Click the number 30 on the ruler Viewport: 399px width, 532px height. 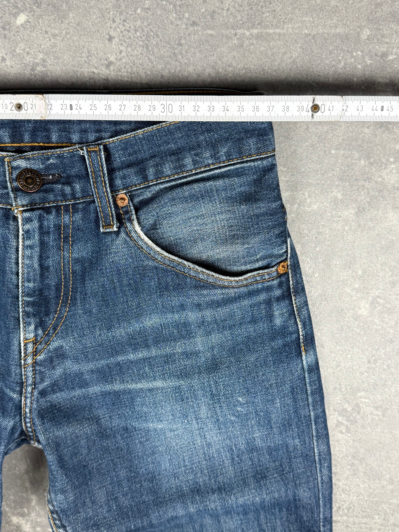166,108
